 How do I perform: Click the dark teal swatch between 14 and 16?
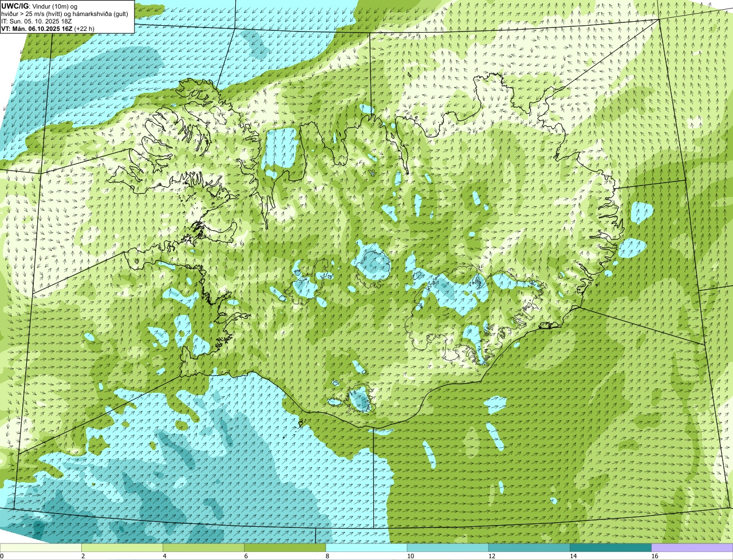611,548
